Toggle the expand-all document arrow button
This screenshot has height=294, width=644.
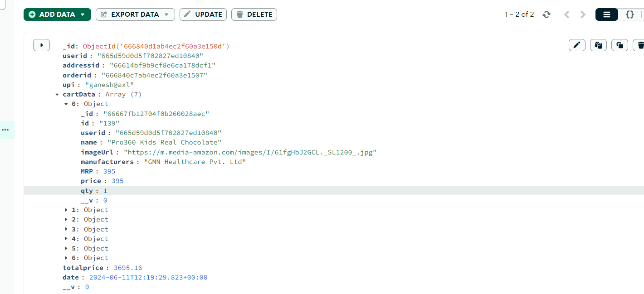coord(41,45)
